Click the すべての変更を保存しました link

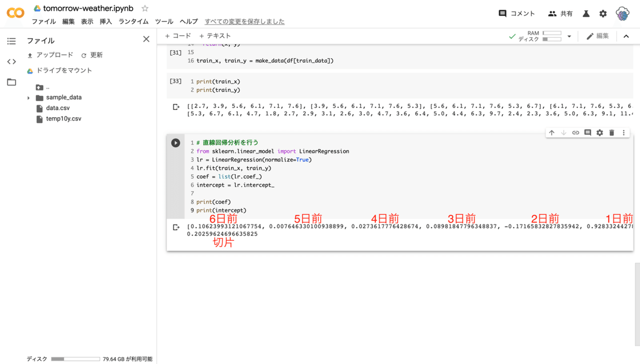click(x=245, y=22)
